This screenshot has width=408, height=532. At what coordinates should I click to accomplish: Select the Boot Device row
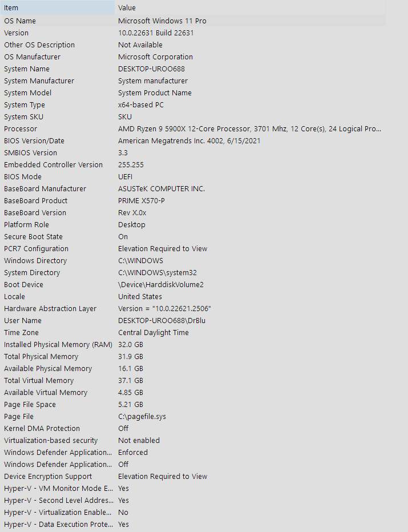point(193,285)
